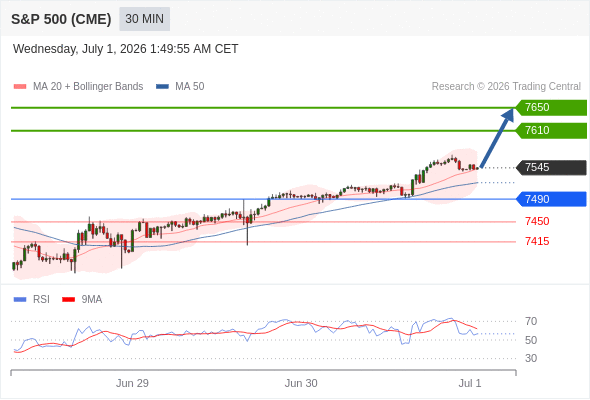Click the blue MA 50 legend swatch
Screen dimensions: 590x400
click(162, 87)
